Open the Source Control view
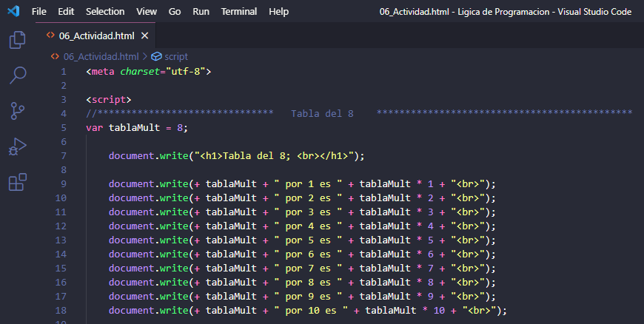The height and width of the screenshot is (324, 644). 18,110
